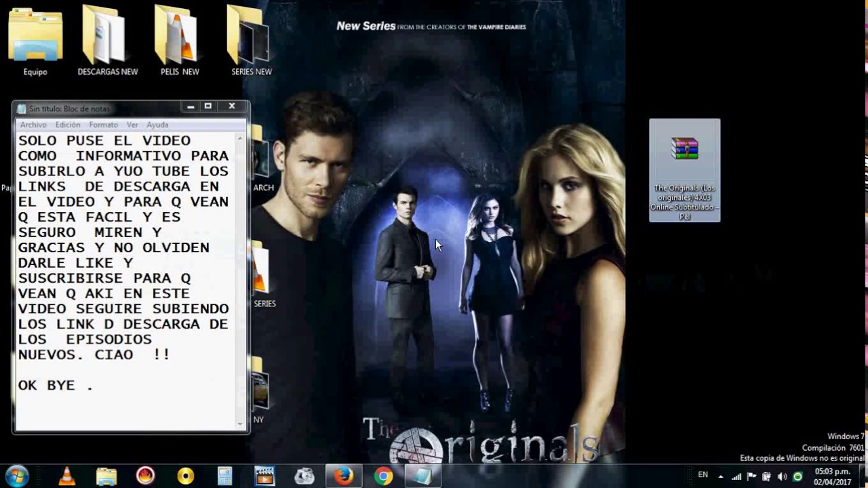Click Notepad scrollbar down arrow
Screen dimensions: 868x488
pyautogui.click(x=240, y=424)
